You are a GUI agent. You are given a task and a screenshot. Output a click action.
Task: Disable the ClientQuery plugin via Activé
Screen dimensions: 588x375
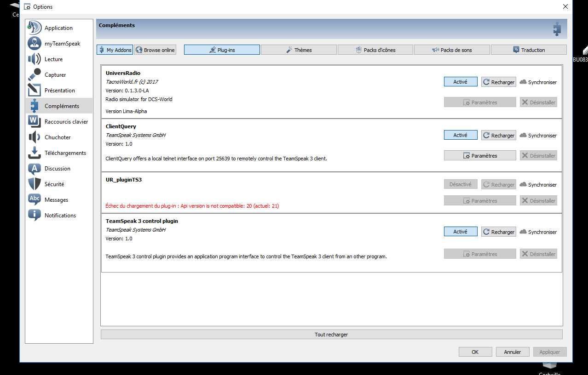[x=460, y=135]
